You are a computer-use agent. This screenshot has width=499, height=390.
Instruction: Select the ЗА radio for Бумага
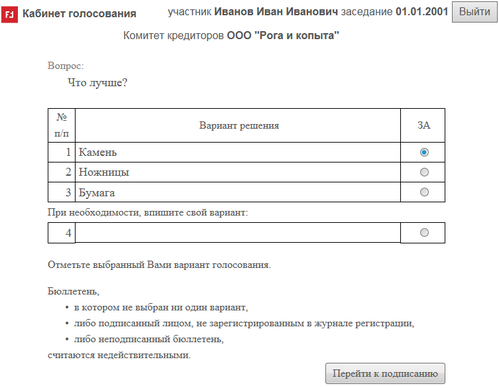pos(424,192)
